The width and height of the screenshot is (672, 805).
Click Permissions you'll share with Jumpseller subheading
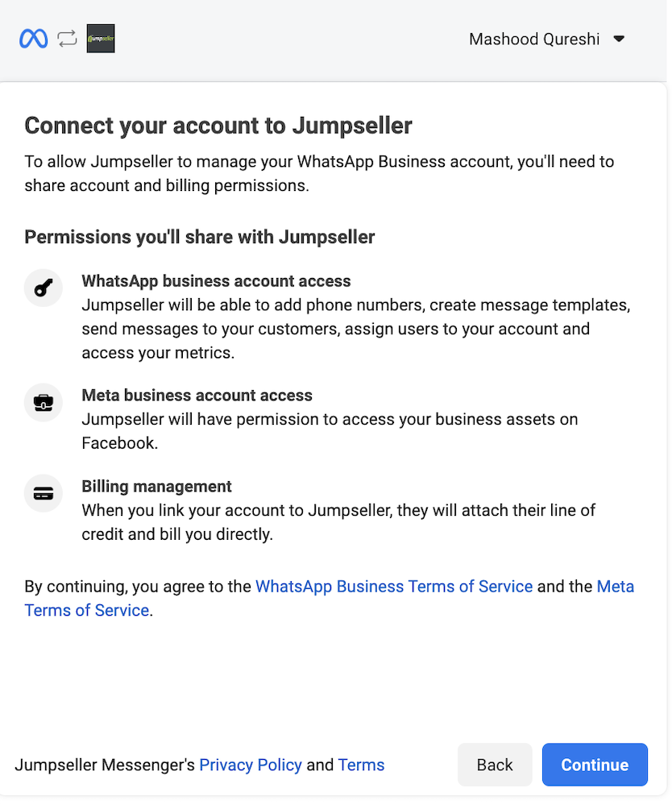click(x=200, y=237)
